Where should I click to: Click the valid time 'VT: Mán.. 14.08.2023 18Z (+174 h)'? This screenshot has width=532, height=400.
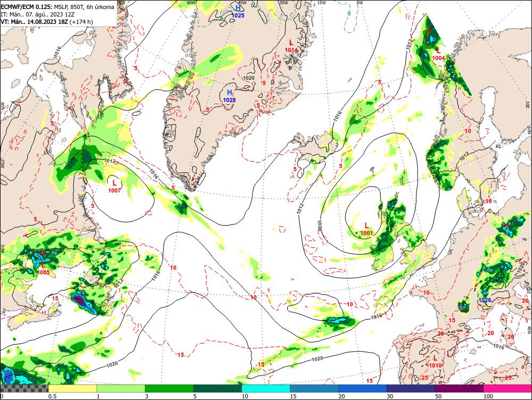[47, 22]
